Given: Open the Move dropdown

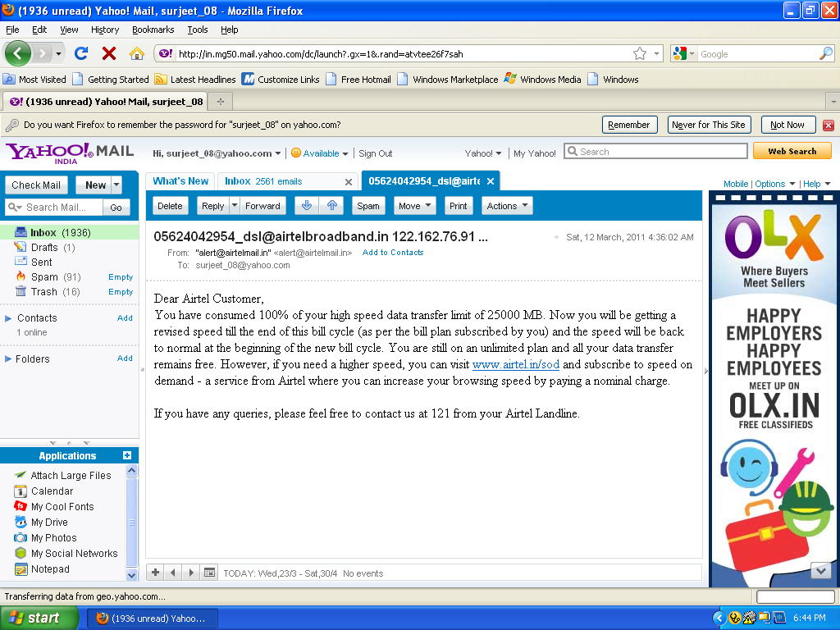Looking at the screenshot, I should pyautogui.click(x=414, y=206).
